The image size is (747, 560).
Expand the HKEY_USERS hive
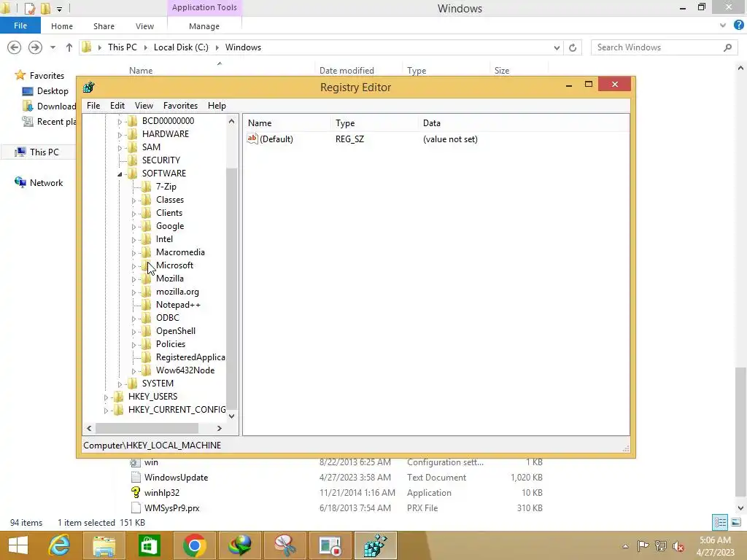[107, 397]
